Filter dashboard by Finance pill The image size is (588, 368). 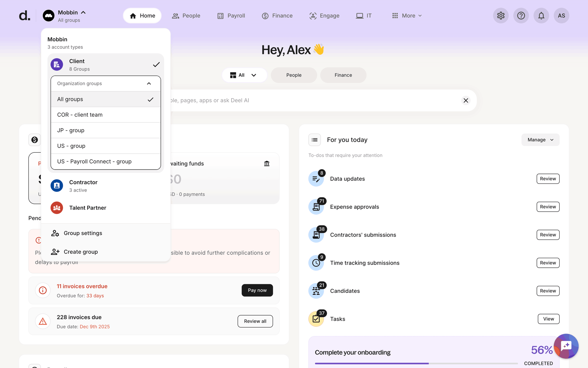(x=343, y=75)
